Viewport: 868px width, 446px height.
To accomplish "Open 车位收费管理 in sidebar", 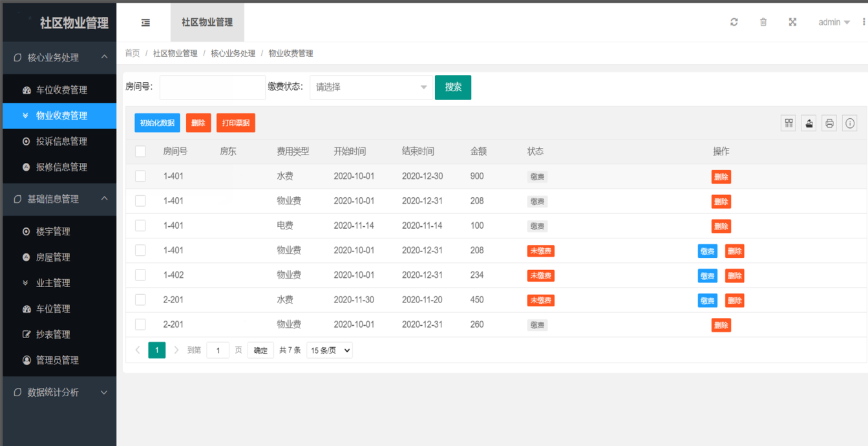I will (x=59, y=90).
